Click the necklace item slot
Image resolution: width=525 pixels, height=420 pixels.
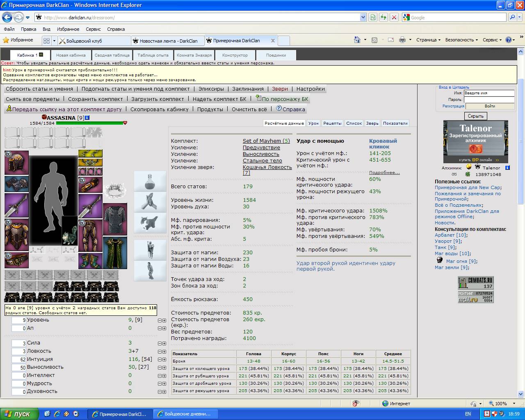tap(90, 163)
